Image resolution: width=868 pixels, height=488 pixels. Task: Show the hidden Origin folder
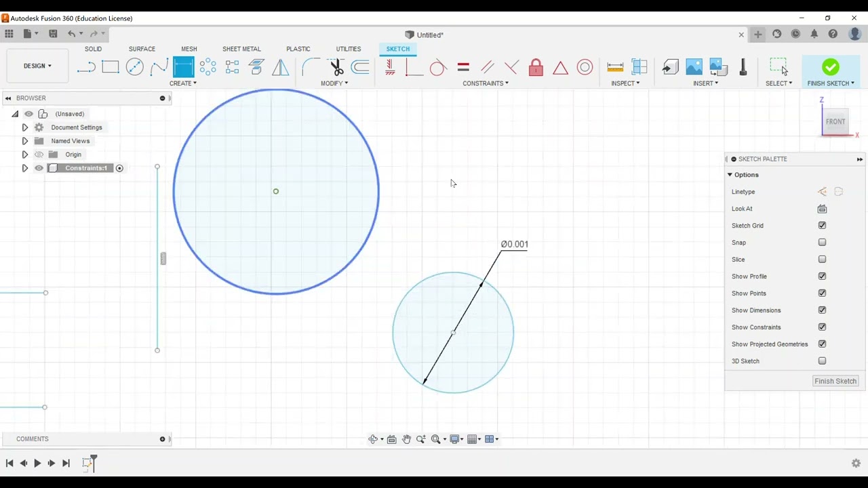[39, 155]
